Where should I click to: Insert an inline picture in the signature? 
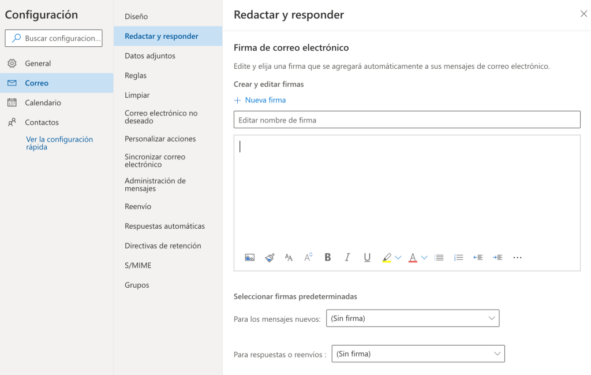click(x=250, y=258)
